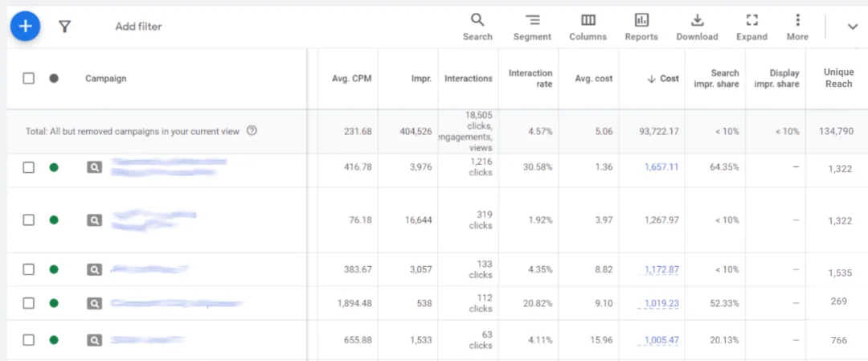
Task: Click search campaign icon in 1,267.97 row
Action: [x=95, y=219]
